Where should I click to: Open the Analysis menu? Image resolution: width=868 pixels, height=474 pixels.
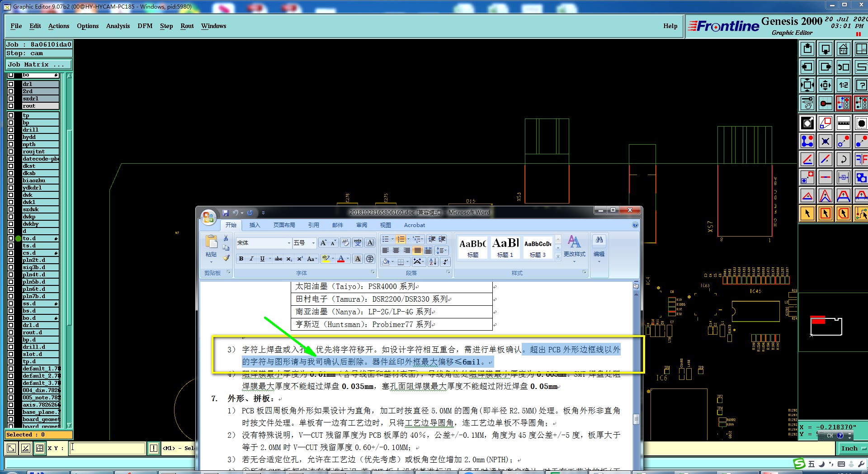pyautogui.click(x=118, y=26)
